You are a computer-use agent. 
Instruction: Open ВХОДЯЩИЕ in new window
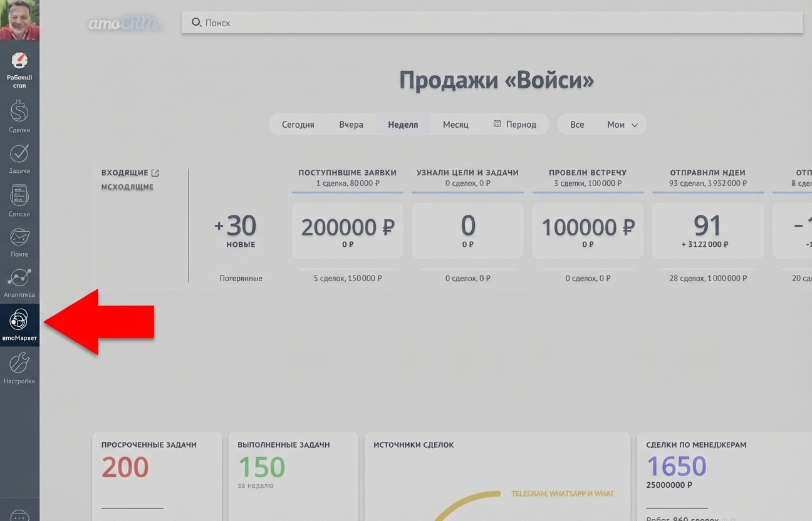coord(154,172)
